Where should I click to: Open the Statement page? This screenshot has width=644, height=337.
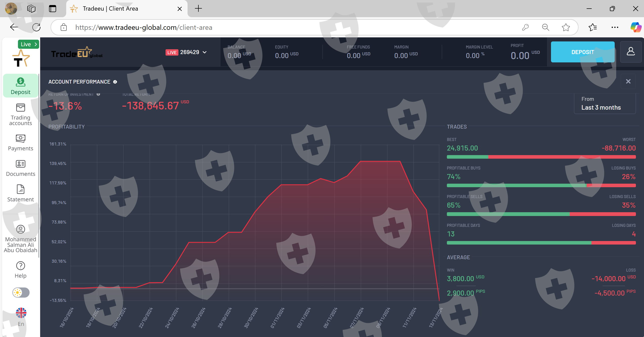click(20, 194)
